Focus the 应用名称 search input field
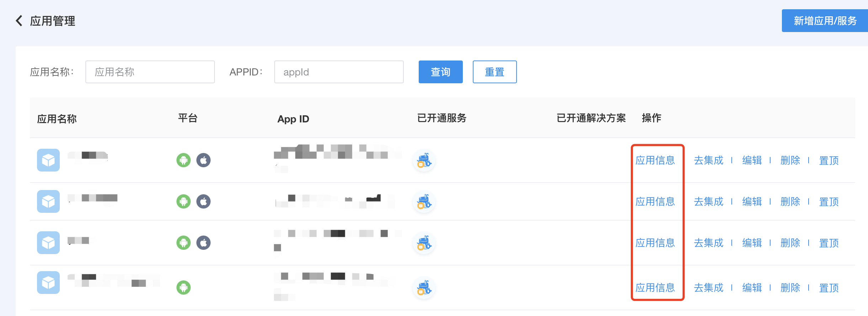 [x=150, y=72]
